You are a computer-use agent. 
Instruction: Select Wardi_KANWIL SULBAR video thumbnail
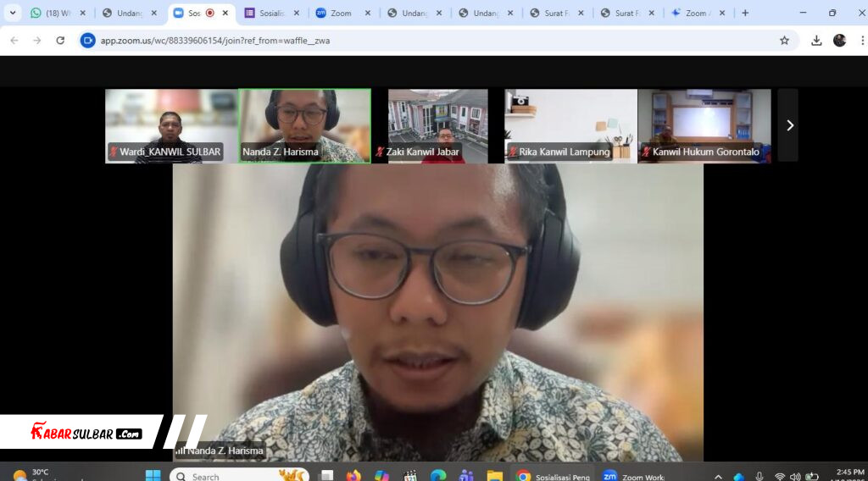(171, 125)
